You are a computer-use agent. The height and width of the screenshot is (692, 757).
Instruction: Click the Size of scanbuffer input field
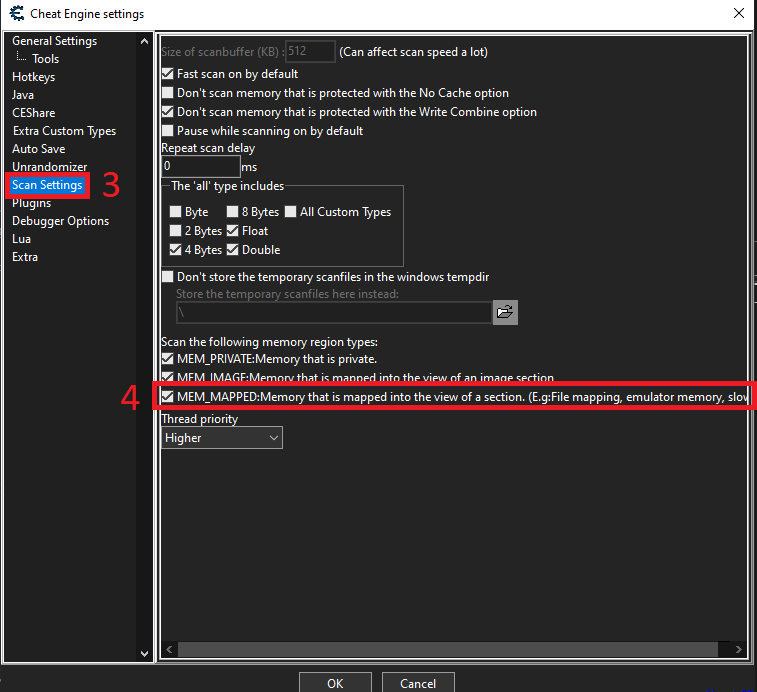point(310,51)
